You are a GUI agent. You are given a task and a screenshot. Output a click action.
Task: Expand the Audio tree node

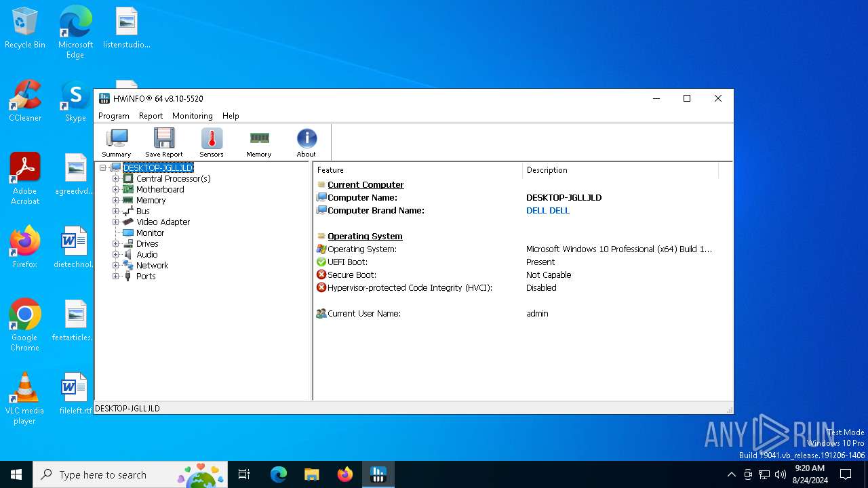(x=115, y=254)
